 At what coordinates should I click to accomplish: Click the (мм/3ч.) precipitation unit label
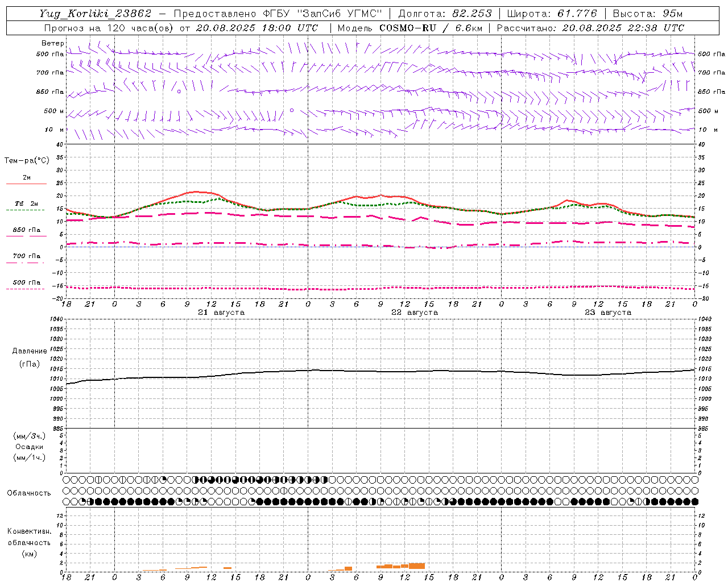[30, 436]
